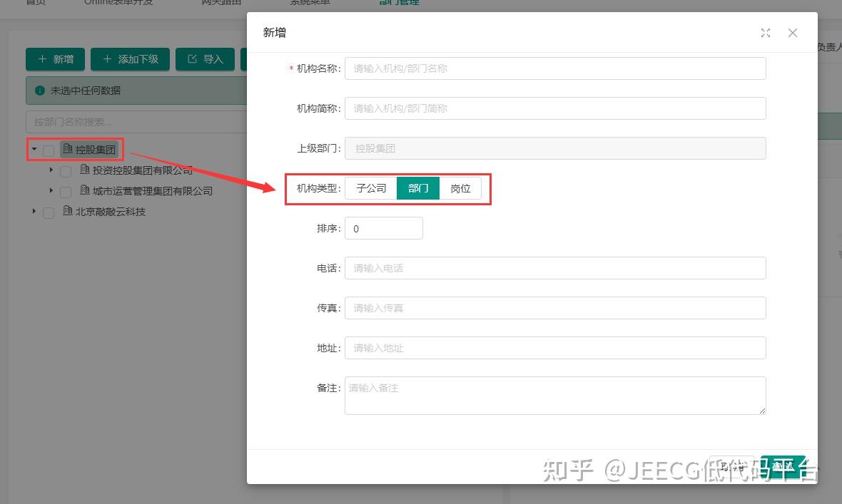The height and width of the screenshot is (504, 842).
Task: Click the 备注 textarea
Action: pos(555,396)
